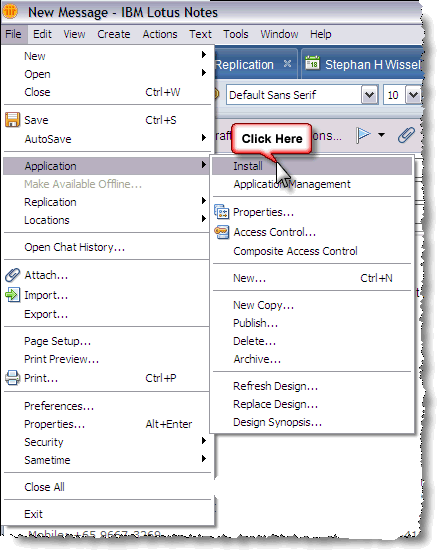
Task: Switch to the Stephan H Wissel tab
Action: (x=363, y=64)
